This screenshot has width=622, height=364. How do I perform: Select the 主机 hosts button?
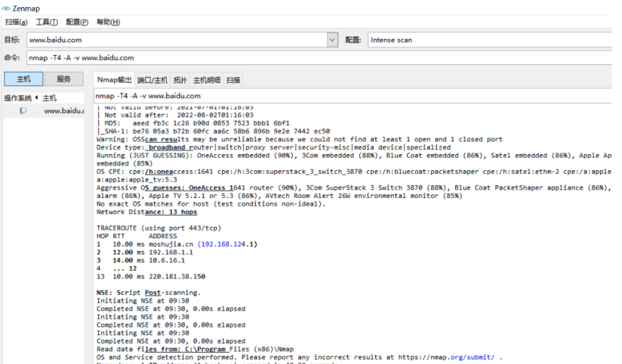[x=23, y=79]
